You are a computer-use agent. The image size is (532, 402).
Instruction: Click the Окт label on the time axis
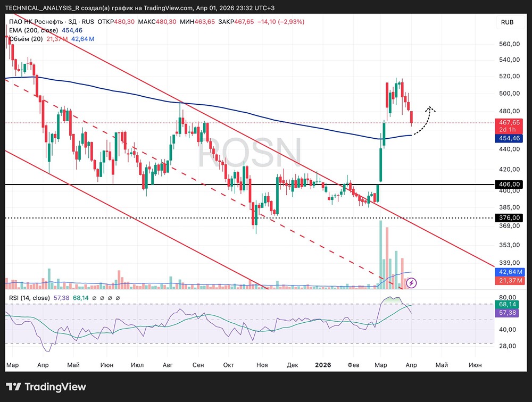[229, 365]
